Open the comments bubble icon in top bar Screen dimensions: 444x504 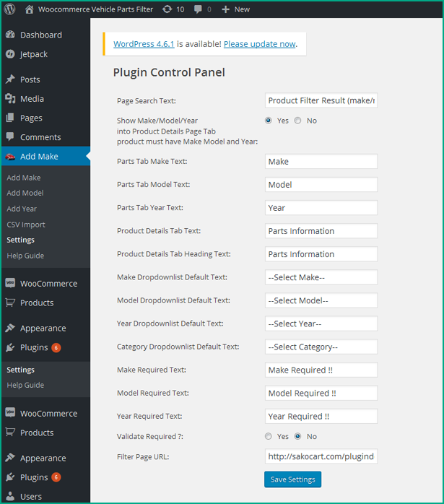(199, 9)
